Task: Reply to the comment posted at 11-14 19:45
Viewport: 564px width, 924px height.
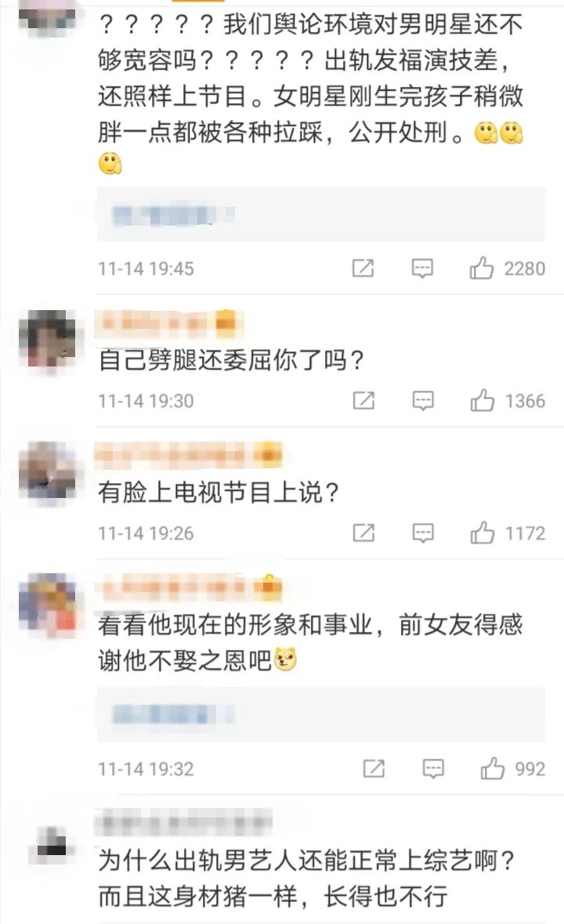Action: [422, 268]
